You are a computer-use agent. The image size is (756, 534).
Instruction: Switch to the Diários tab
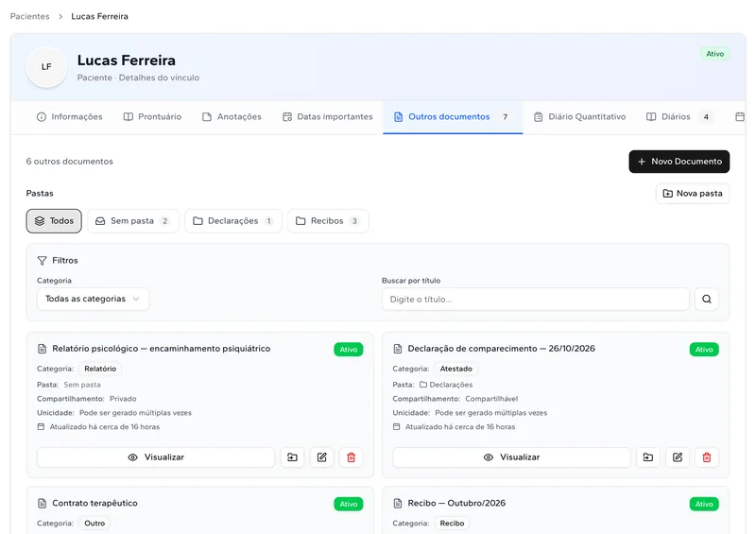click(x=679, y=117)
